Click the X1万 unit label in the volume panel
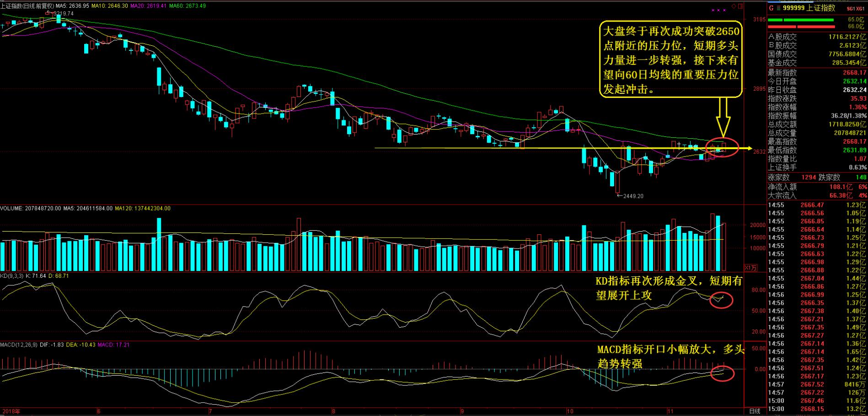868x416 pixels. point(751,267)
